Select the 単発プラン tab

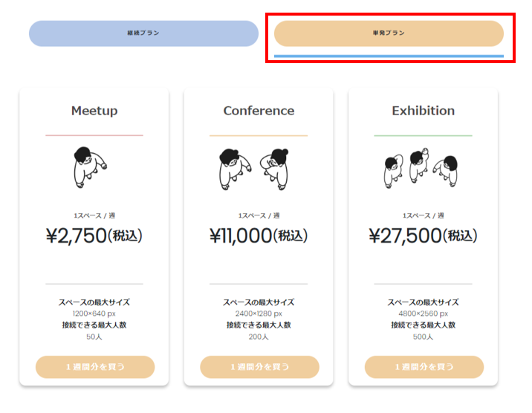coord(389,33)
